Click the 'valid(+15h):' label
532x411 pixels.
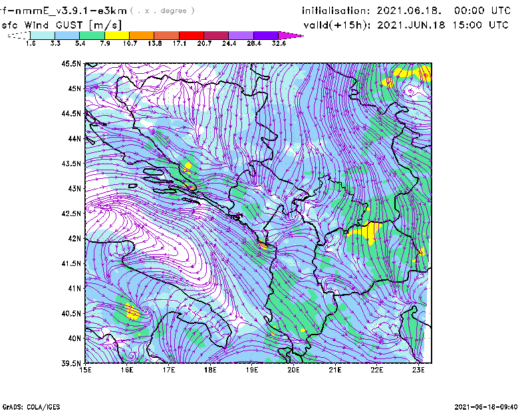(337, 25)
